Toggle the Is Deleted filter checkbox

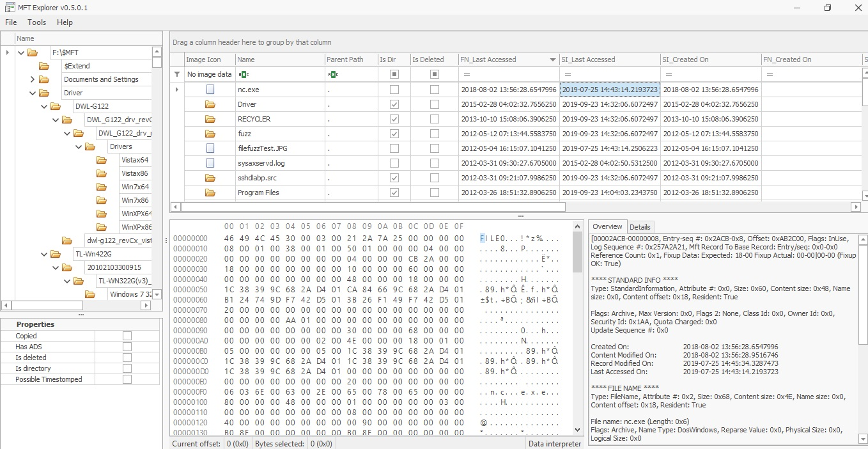(x=435, y=74)
